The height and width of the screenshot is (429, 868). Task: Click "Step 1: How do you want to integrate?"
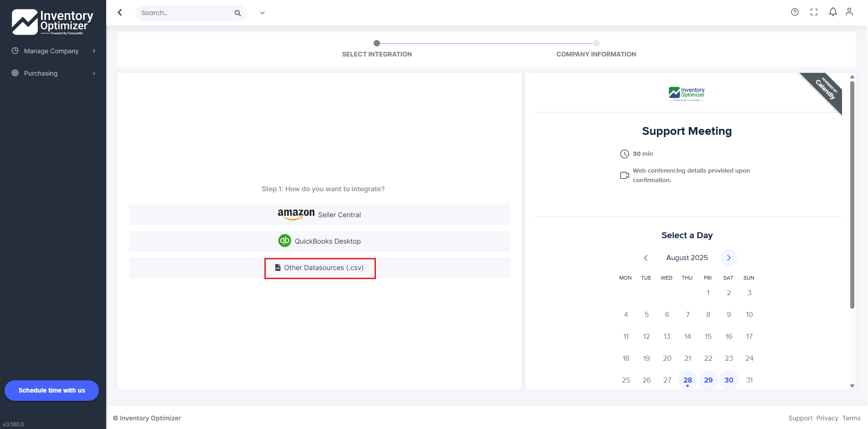tap(323, 189)
